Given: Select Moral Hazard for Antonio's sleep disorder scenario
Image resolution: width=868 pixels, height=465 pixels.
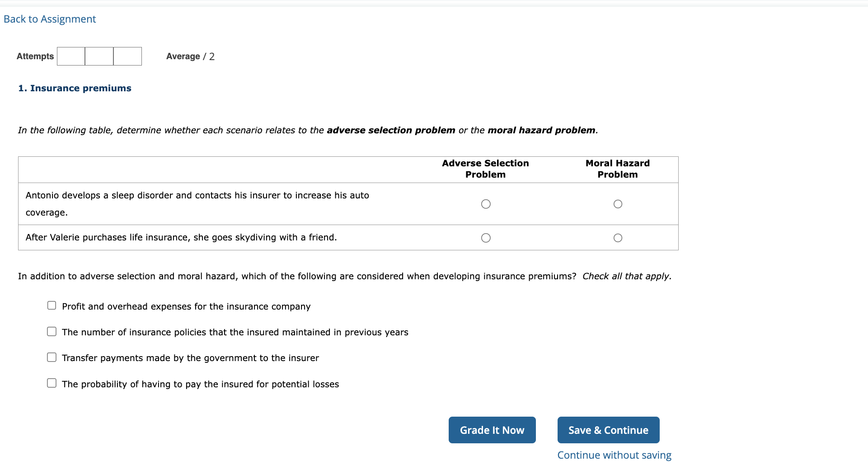Looking at the screenshot, I should point(618,204).
